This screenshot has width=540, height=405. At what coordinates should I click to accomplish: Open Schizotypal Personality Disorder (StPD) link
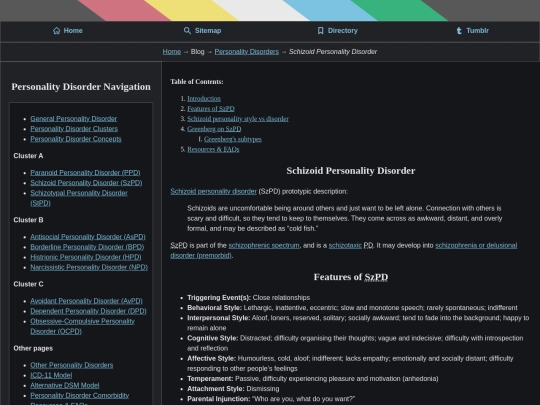coord(79,198)
